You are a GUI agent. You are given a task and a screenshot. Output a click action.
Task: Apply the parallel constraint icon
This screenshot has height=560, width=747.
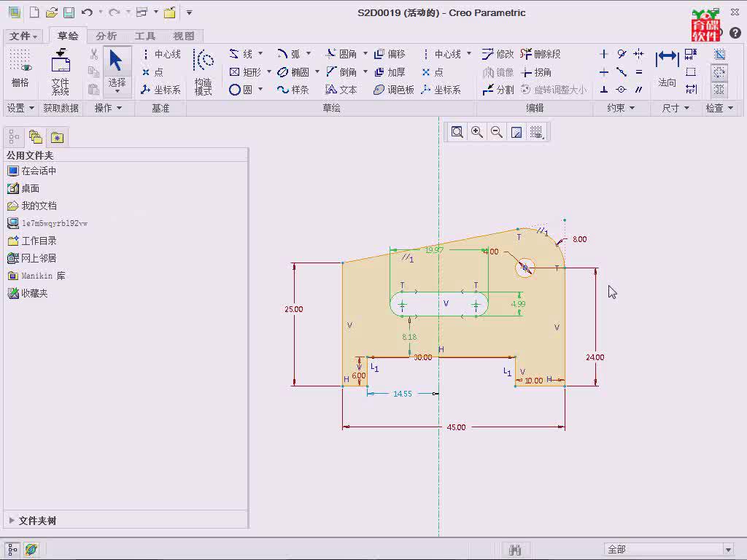point(639,90)
